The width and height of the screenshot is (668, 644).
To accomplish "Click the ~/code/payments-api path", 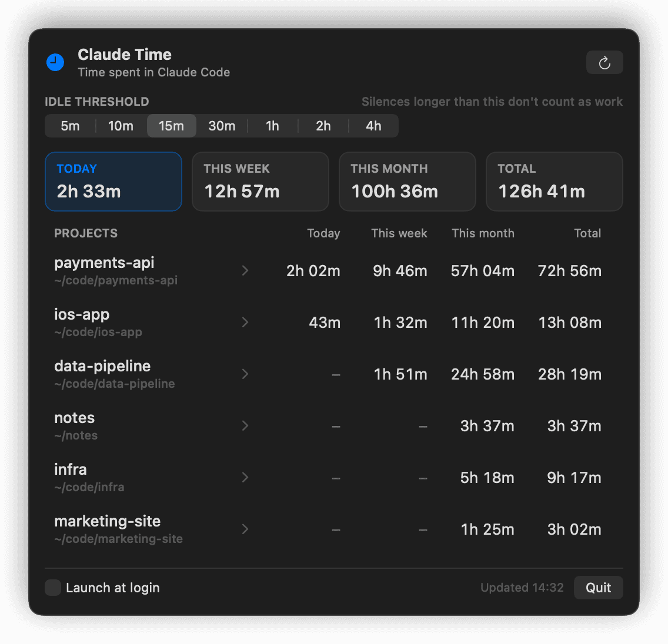I will point(116,280).
